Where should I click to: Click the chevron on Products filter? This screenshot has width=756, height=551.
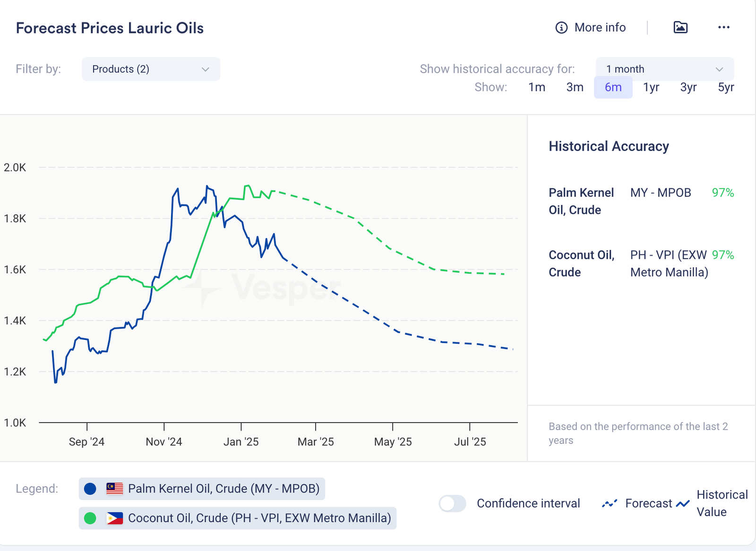pyautogui.click(x=205, y=69)
